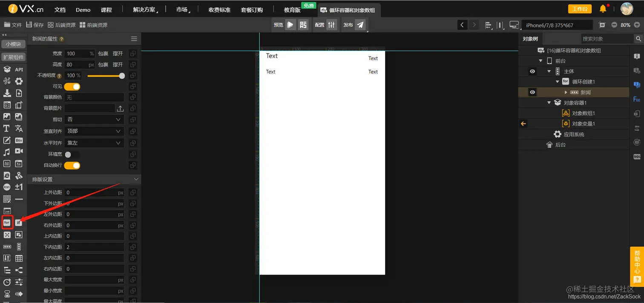Open the 文件 file menu
The height and width of the screenshot is (303, 644).
(13, 25)
